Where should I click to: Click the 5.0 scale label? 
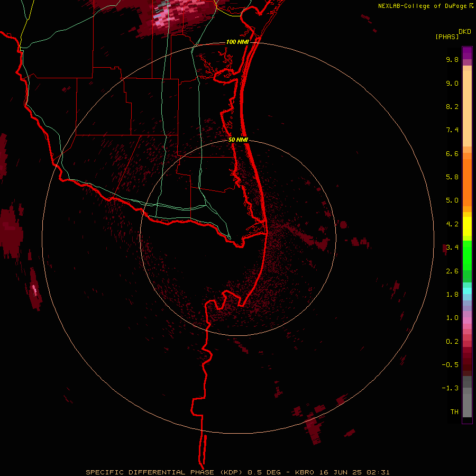(x=452, y=200)
